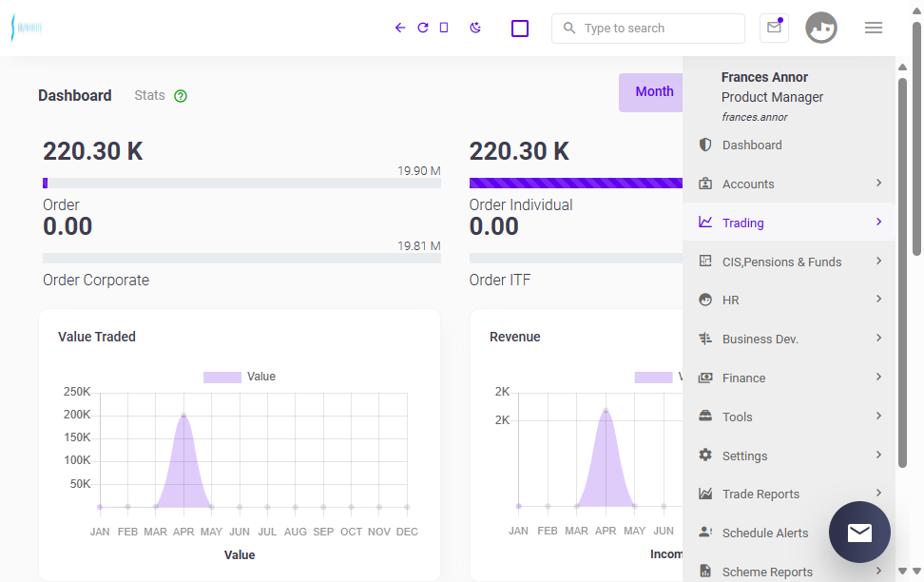Click the 19.90 M order total value
The width and height of the screenshot is (924, 582).
(419, 171)
